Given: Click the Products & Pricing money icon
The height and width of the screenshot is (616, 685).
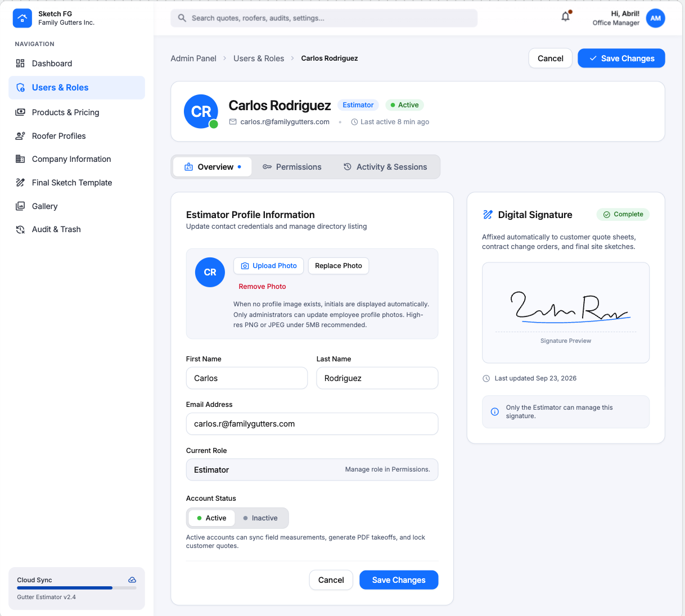Looking at the screenshot, I should pyautogui.click(x=20, y=112).
